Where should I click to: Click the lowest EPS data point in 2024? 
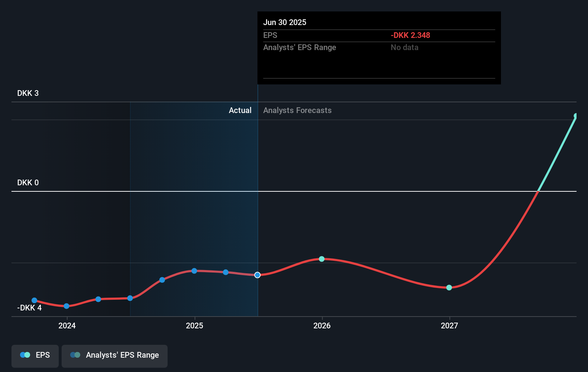click(x=67, y=306)
